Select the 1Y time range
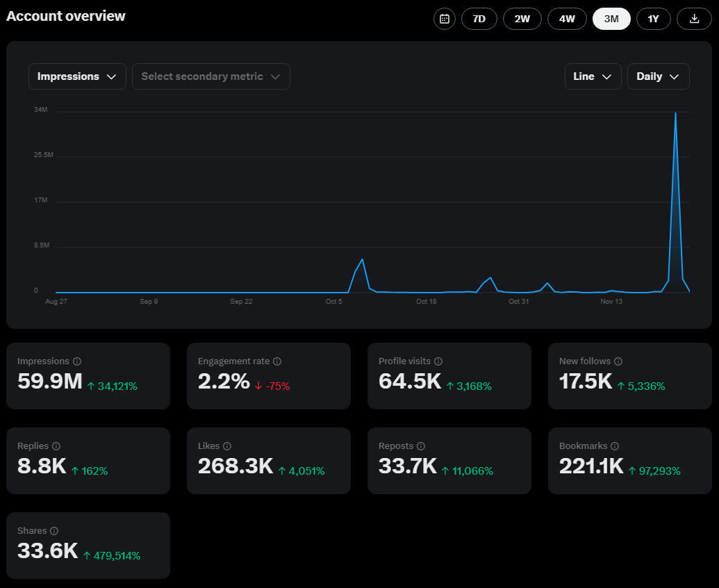Viewport: 719px width, 588px height. click(653, 19)
